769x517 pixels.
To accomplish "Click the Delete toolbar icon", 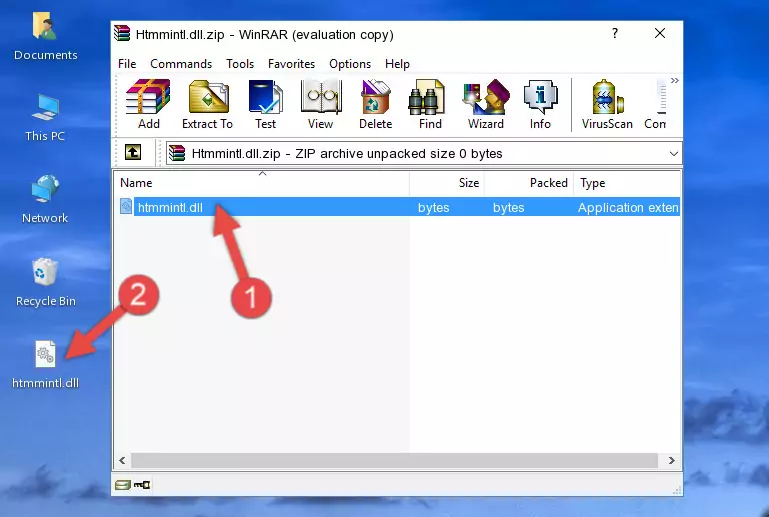I will click(x=376, y=104).
